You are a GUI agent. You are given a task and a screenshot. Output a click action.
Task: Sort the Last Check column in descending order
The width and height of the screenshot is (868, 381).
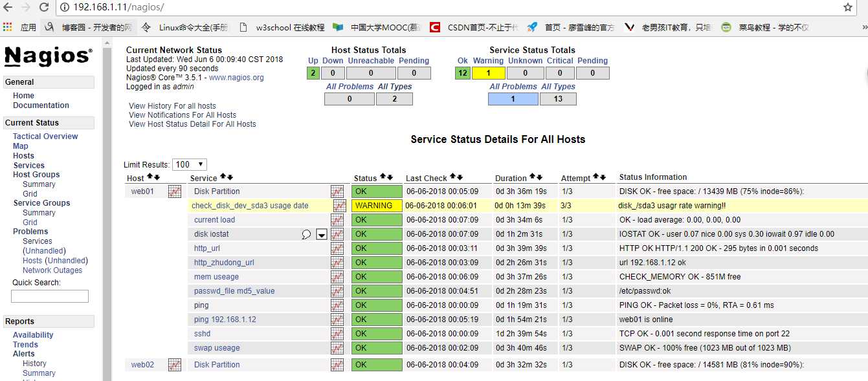click(x=461, y=177)
